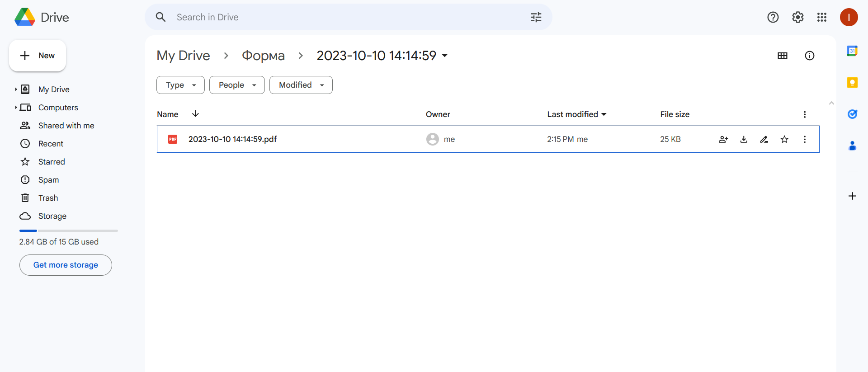This screenshot has height=372, width=868.
Task: Click the 2:15 PM me modified cell
Action: 567,139
